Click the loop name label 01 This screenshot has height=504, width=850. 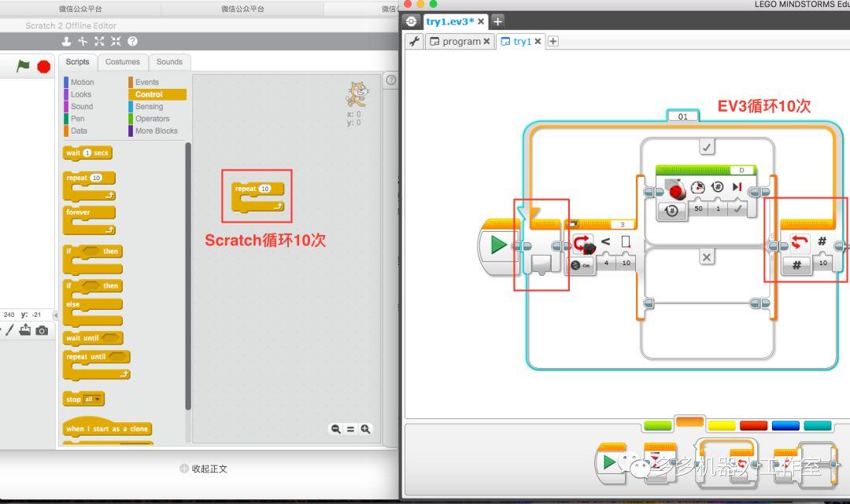(683, 116)
